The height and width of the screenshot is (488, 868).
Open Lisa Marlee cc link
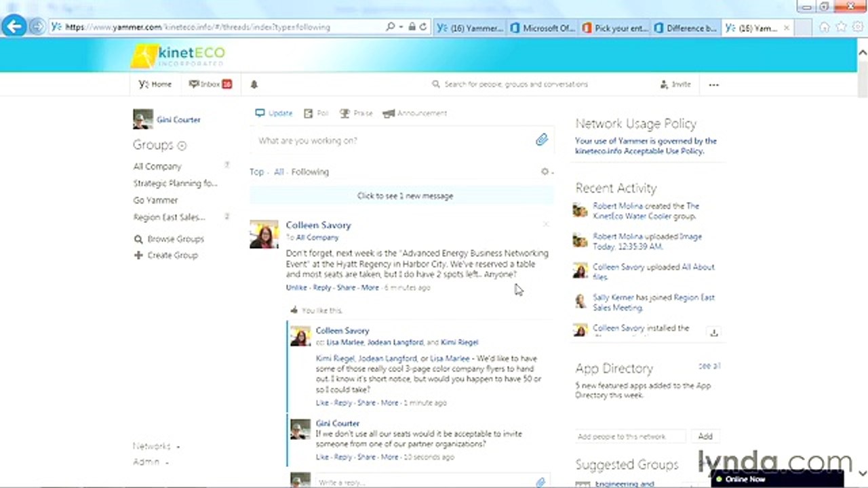[x=345, y=343]
